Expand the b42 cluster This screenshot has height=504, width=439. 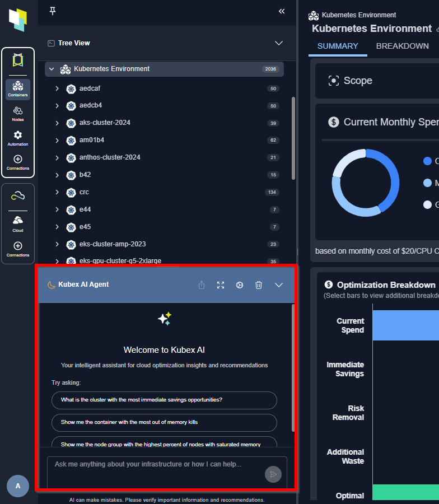point(57,175)
